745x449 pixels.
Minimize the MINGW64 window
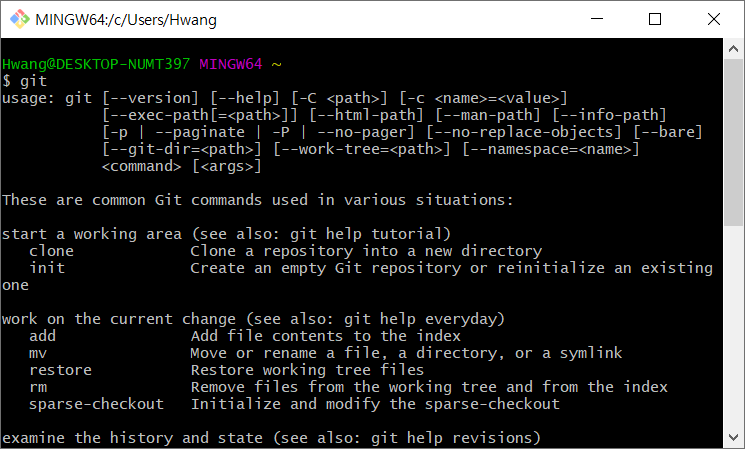point(597,19)
